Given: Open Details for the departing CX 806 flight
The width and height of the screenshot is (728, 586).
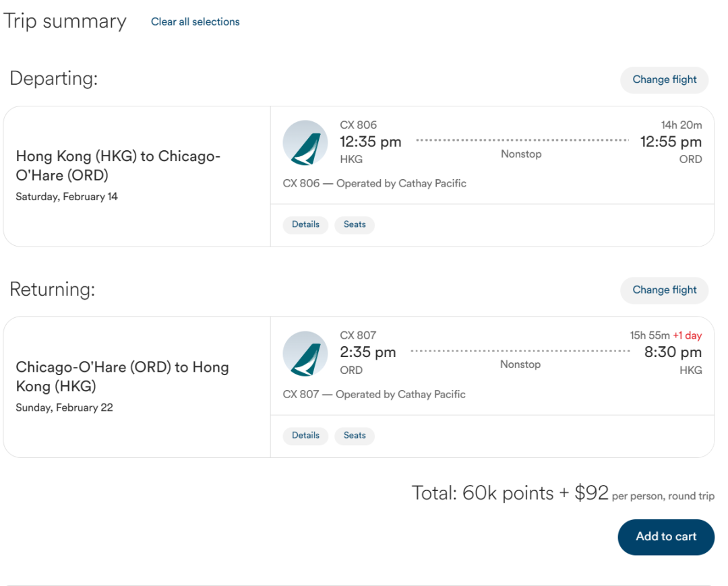Looking at the screenshot, I should click(305, 224).
